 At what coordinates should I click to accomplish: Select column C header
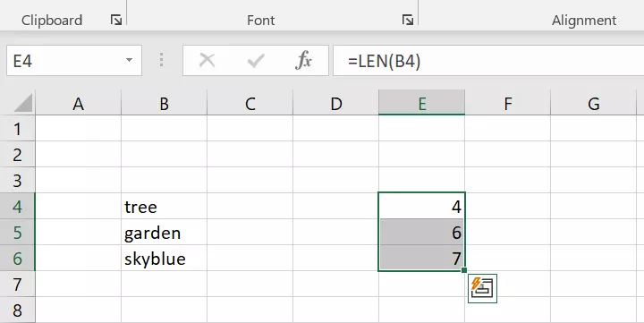point(250,103)
